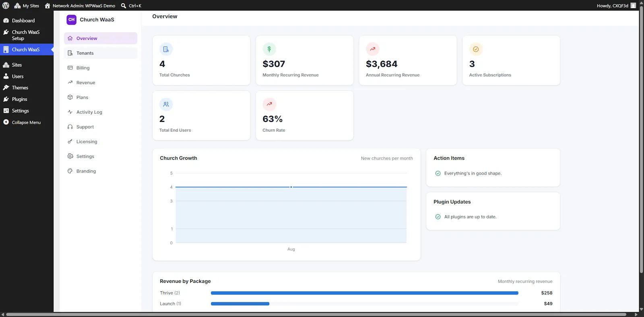
Task: Click the Billing card icon
Action: coord(70,68)
